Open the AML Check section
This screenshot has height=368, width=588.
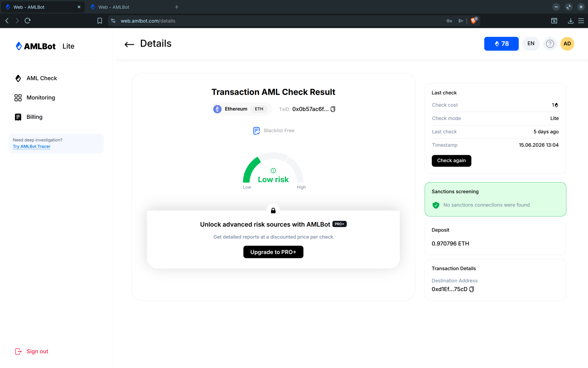pos(36,78)
